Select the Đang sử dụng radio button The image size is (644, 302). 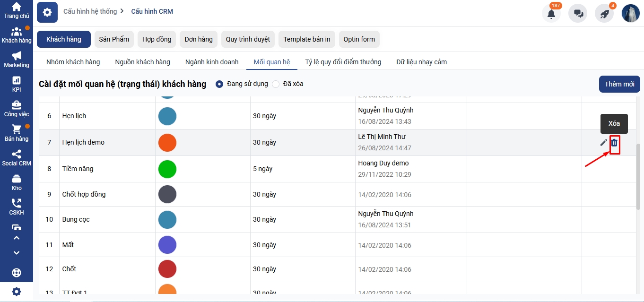click(x=219, y=84)
